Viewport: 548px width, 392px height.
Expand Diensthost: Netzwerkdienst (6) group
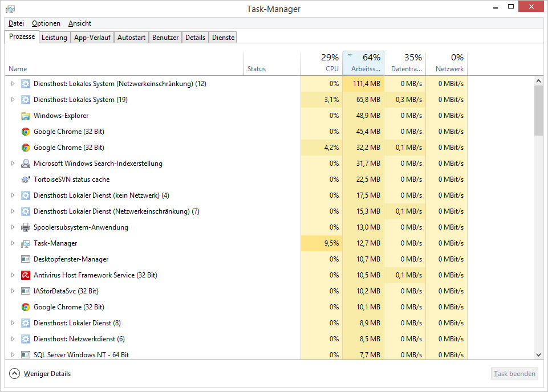[13, 339]
